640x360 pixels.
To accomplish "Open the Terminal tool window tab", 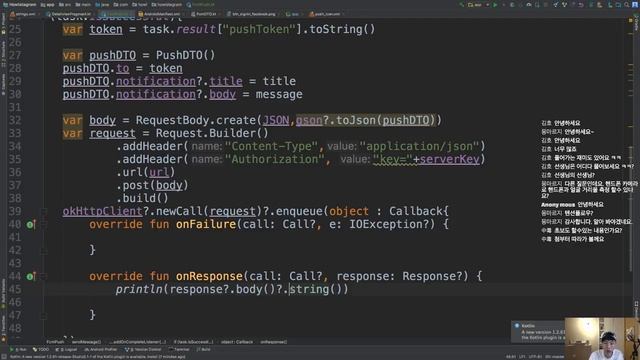I will pos(179,350).
